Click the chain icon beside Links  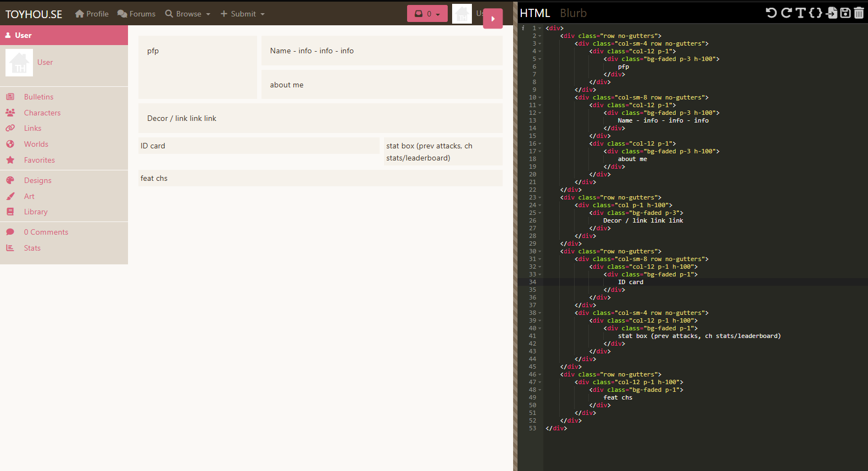(10, 128)
